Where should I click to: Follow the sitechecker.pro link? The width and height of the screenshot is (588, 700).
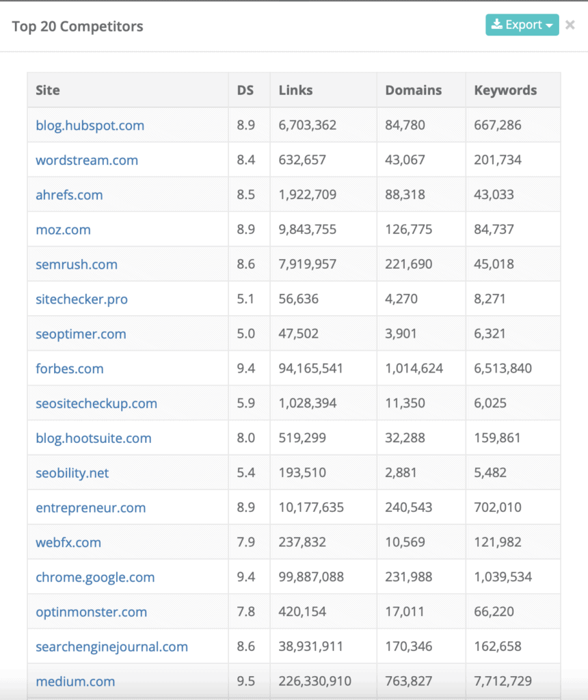tap(81, 299)
